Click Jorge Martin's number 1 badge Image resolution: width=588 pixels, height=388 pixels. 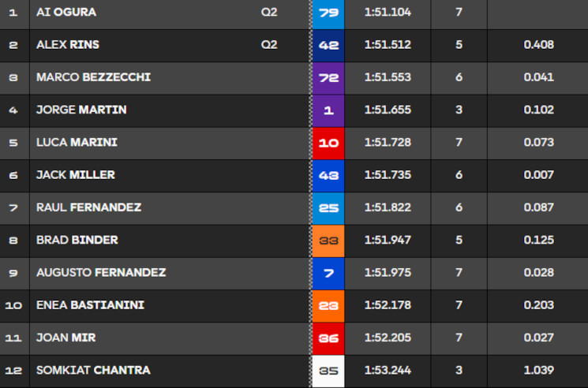[x=328, y=110]
